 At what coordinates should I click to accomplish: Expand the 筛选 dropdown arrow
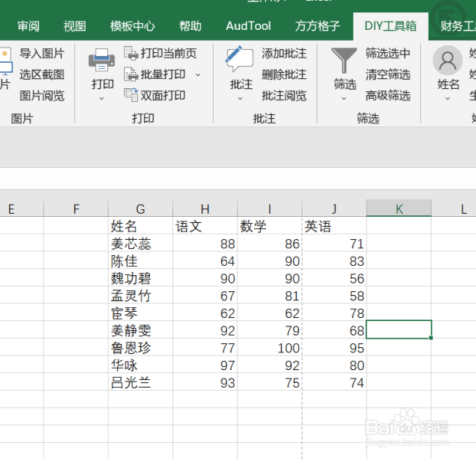[344, 98]
